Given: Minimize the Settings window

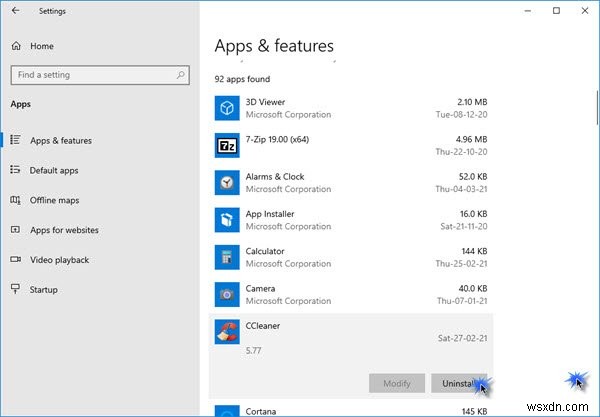Looking at the screenshot, I should tap(528, 11).
